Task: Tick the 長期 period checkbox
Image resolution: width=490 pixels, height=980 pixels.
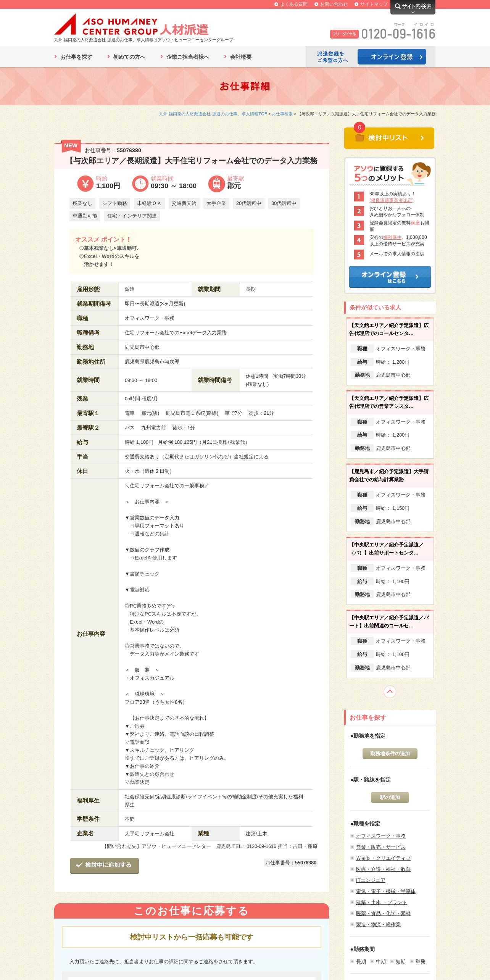Action: tap(352, 961)
